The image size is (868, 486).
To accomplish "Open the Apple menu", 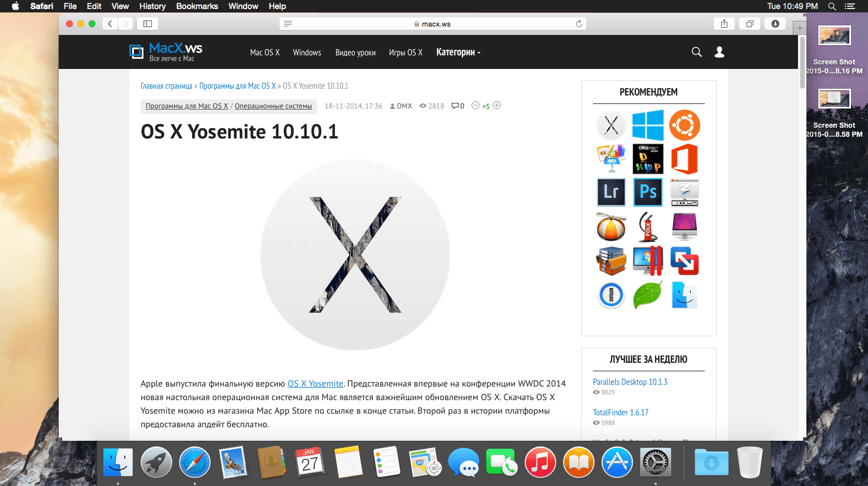I will (15, 6).
